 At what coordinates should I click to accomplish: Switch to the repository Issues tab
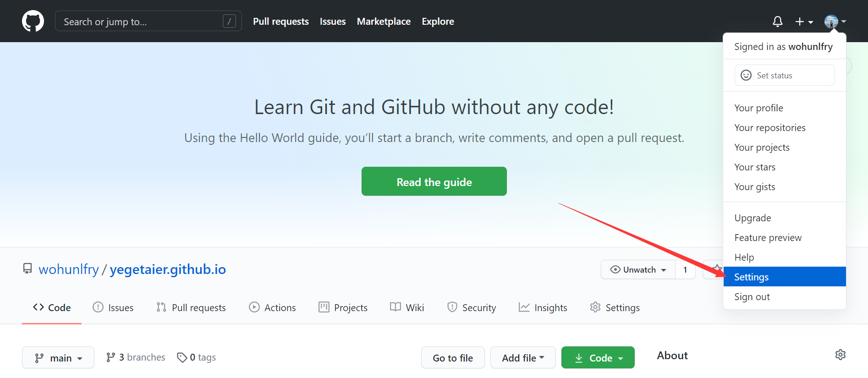(113, 308)
